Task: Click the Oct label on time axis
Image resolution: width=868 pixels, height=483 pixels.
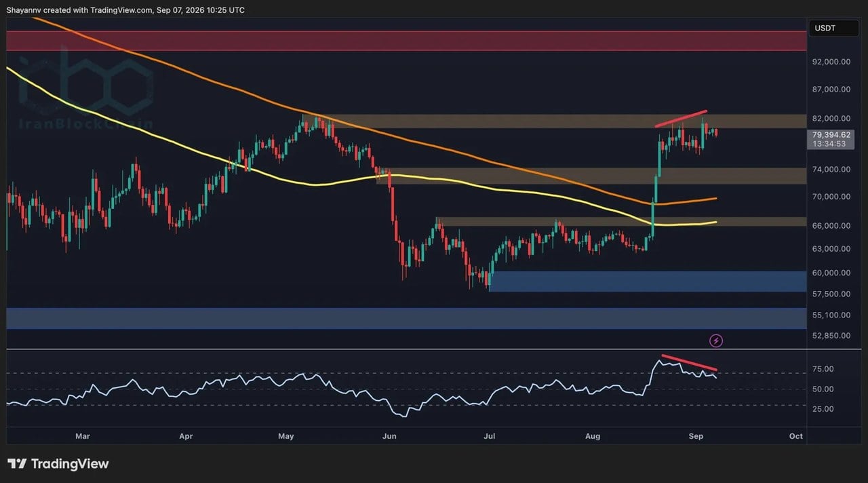Action: (796, 436)
